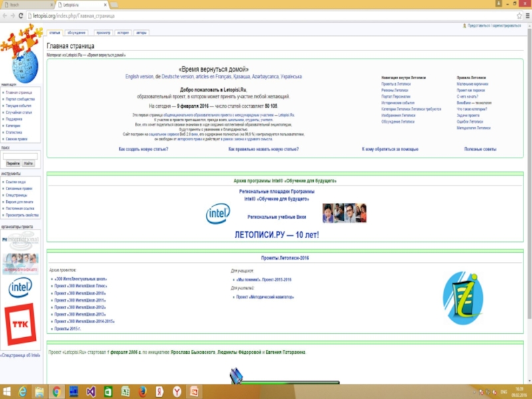Image resolution: width=532 pixels, height=399 pixels.
Task: Open '«Мы помним!». Проект-2015-2016' link
Action: pos(263,279)
